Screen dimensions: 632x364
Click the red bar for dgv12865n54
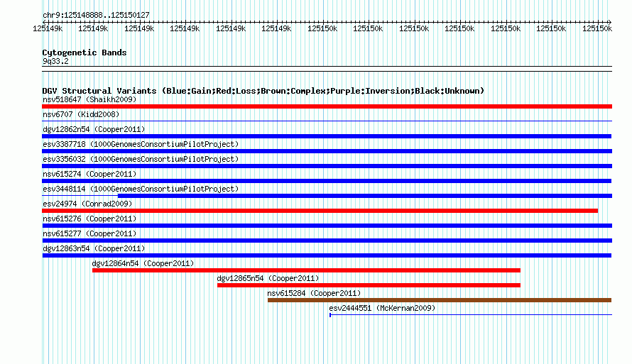[369, 285]
